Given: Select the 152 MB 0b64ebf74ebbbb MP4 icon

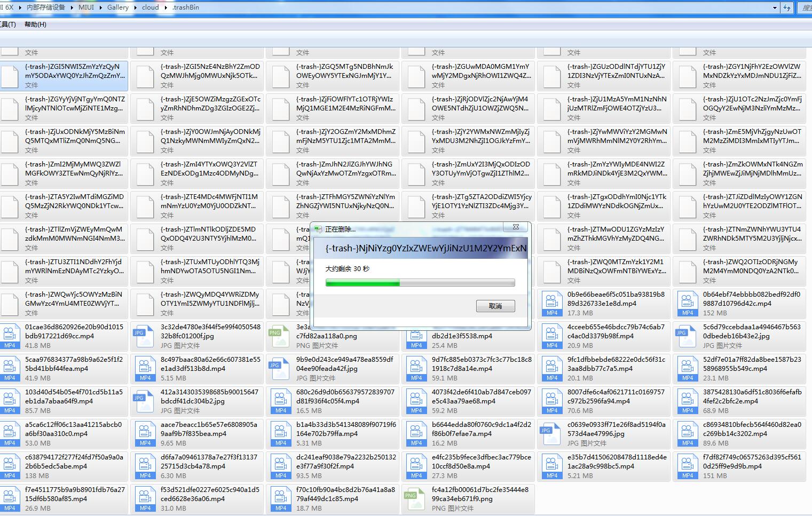Looking at the screenshot, I should click(687, 304).
